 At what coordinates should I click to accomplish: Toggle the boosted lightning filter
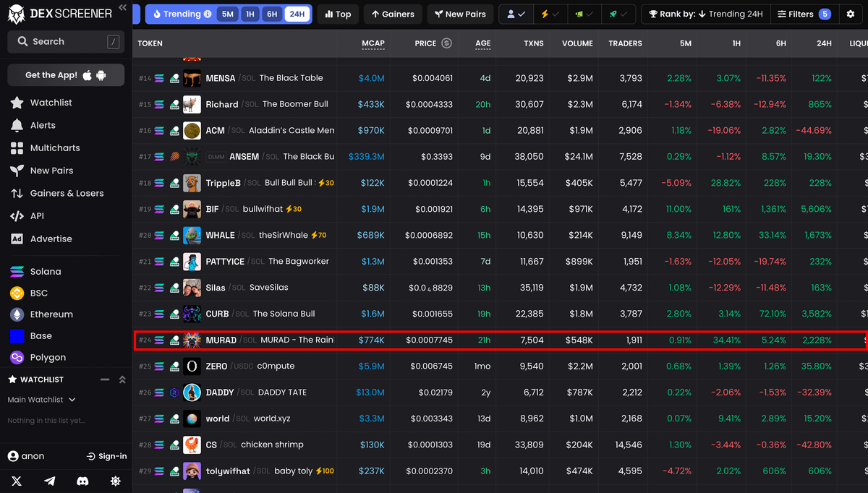point(550,14)
